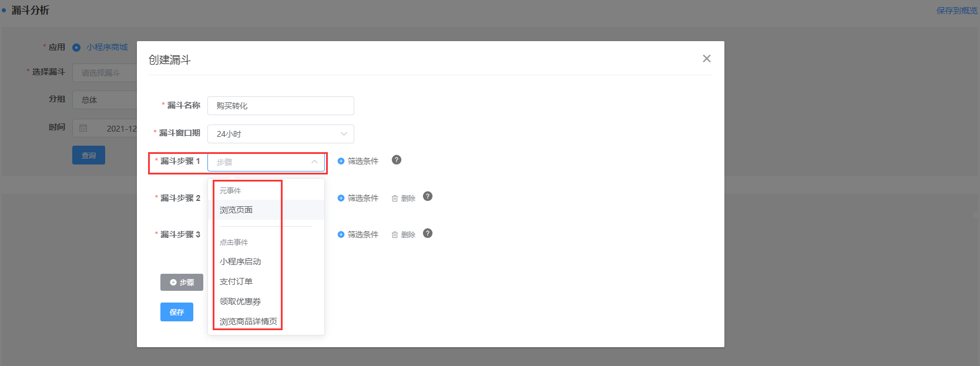
Task: Select 领取优惠券 from the step list
Action: tap(266, 301)
